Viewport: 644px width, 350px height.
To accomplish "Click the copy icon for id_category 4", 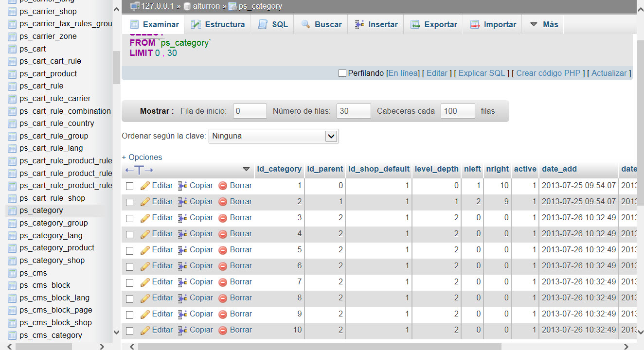I will coord(182,234).
